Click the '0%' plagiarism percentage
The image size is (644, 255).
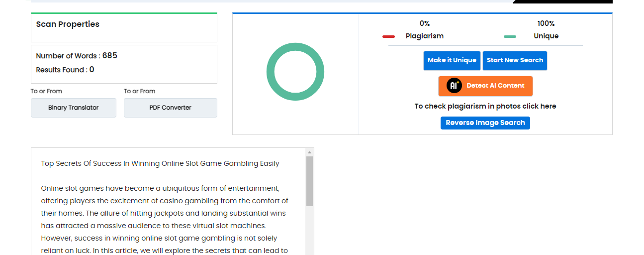(x=425, y=23)
